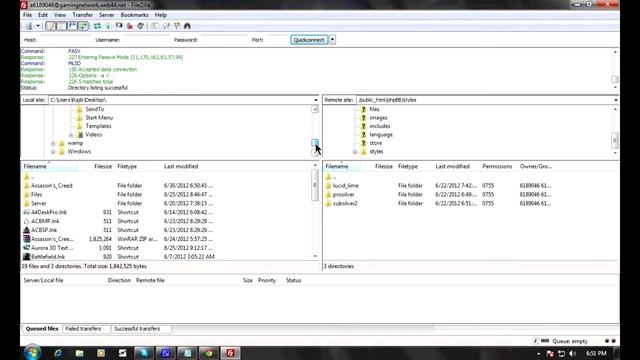
Task: Open the Bookmarks menu
Action: pyautogui.click(x=134, y=15)
